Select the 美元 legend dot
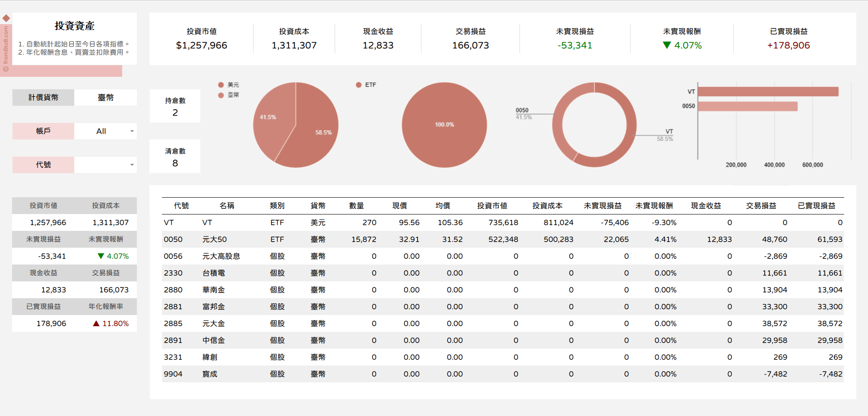Image resolution: width=868 pixels, height=416 pixels. pyautogui.click(x=221, y=85)
